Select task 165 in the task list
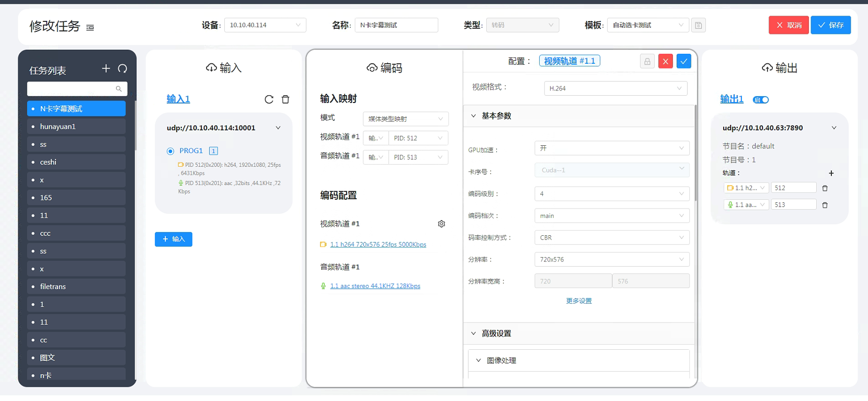This screenshot has width=868, height=401. (76, 198)
